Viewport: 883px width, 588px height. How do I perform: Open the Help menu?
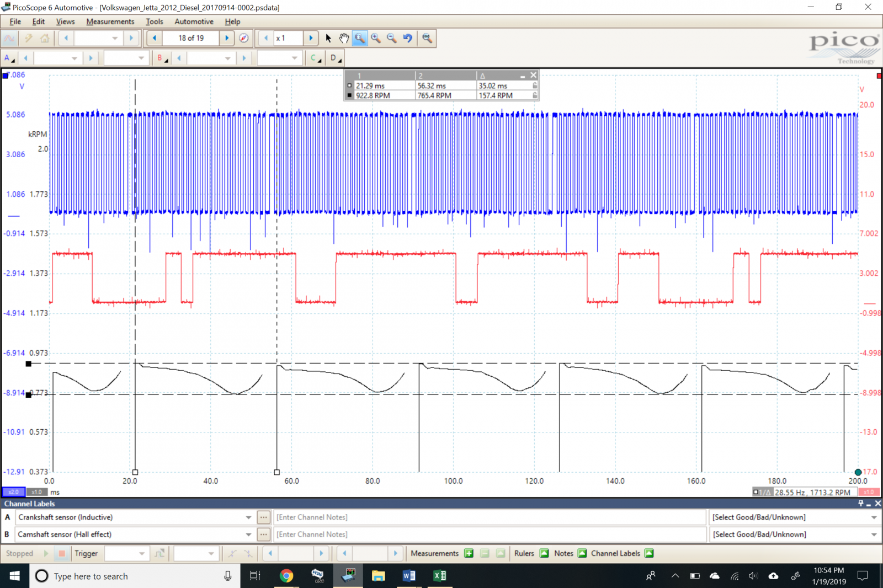coord(232,22)
